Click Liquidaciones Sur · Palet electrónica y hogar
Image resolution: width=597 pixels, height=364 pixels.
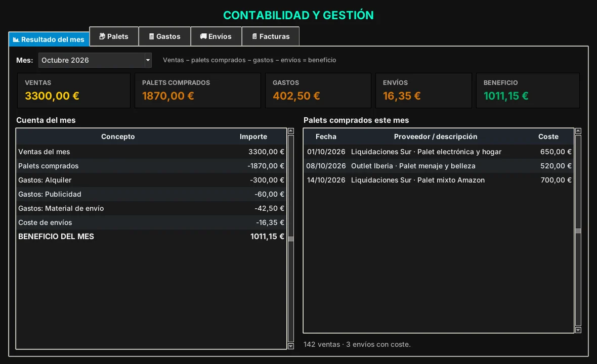[426, 152]
